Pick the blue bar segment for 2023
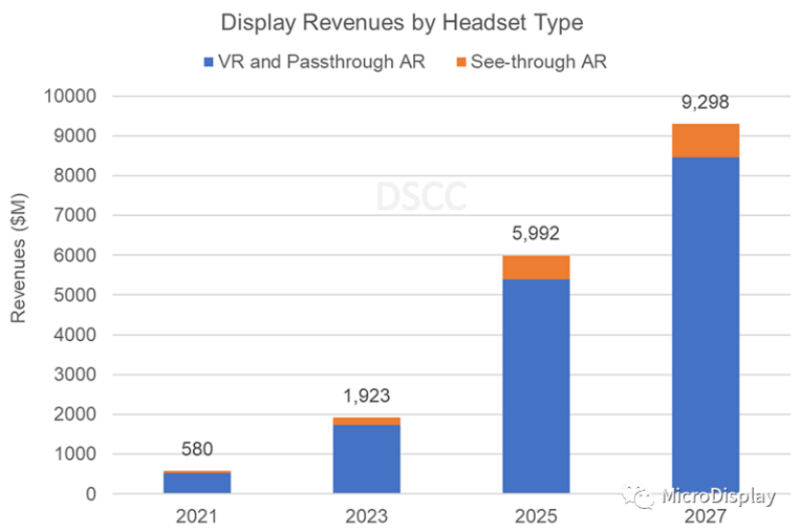The height and width of the screenshot is (532, 802). 367,459
